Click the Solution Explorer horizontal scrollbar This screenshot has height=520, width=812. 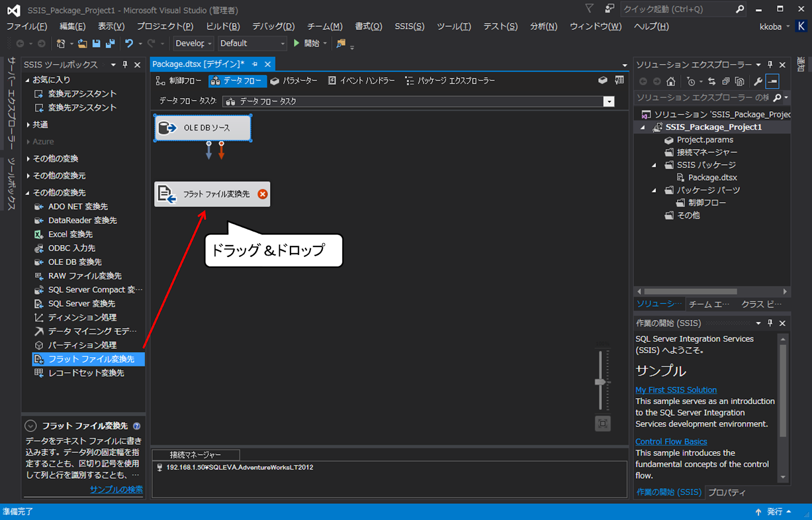(x=690, y=291)
